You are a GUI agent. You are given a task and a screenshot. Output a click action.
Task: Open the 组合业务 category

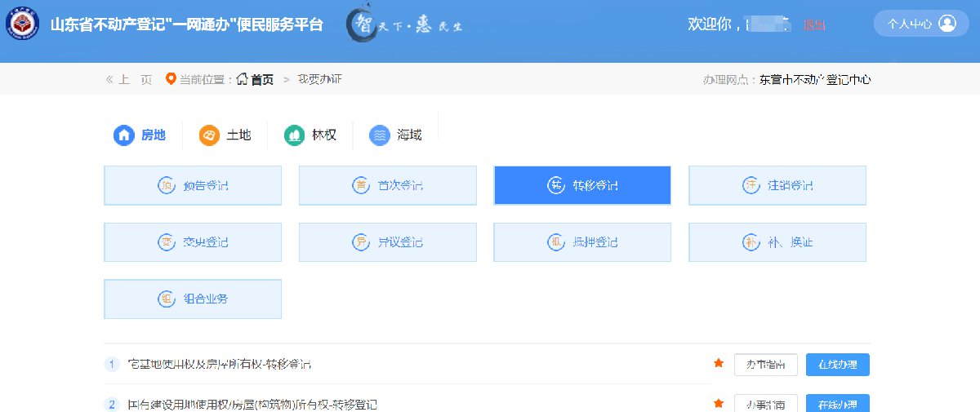point(193,299)
